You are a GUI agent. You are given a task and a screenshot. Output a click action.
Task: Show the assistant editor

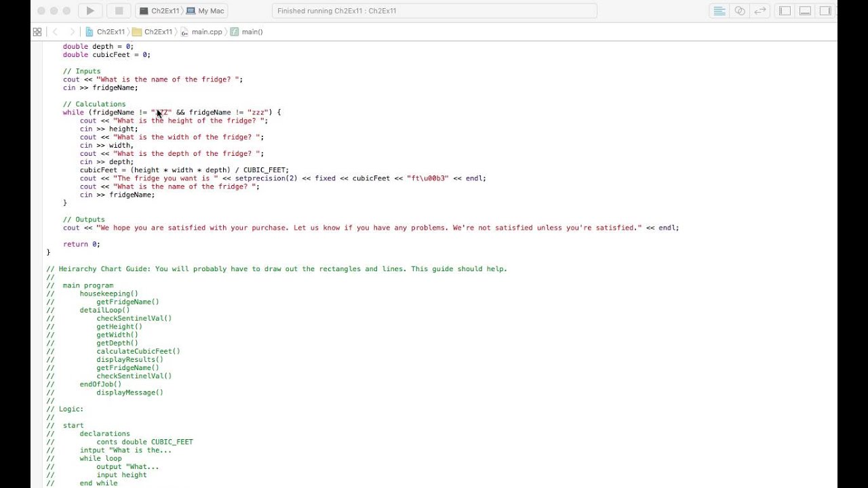pos(740,11)
